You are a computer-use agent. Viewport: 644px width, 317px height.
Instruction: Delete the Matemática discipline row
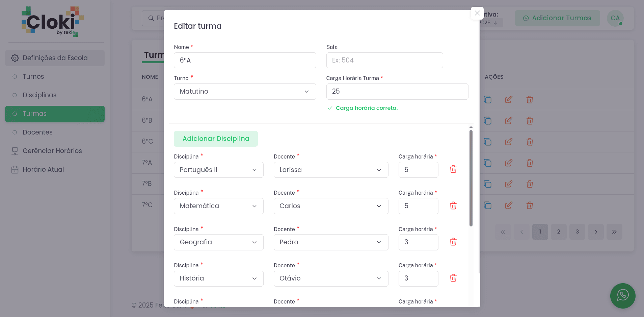click(x=453, y=205)
